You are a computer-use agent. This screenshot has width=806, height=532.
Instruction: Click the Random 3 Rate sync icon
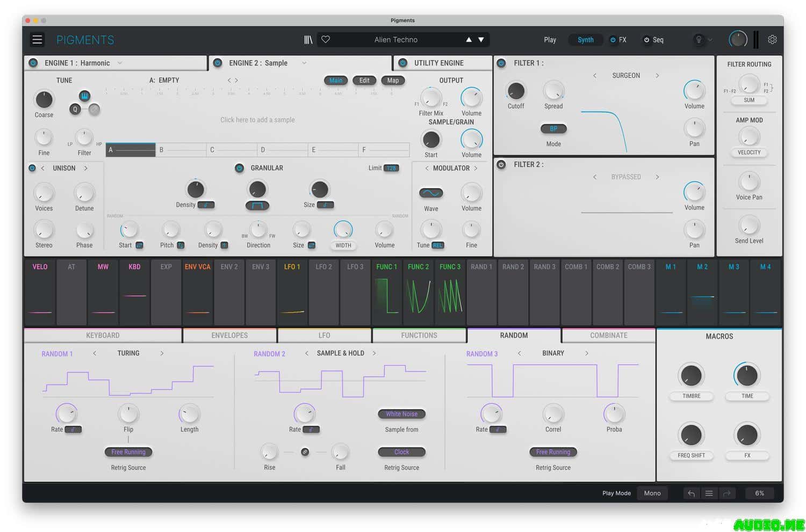498,429
